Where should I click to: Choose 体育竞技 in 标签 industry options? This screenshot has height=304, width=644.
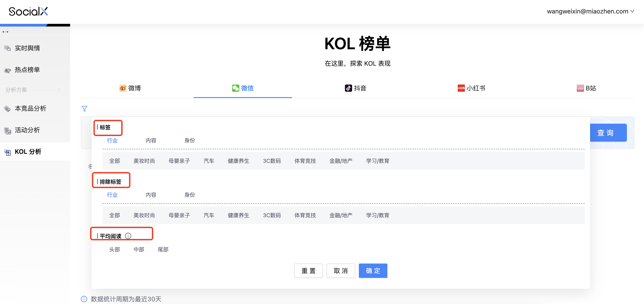pyautogui.click(x=305, y=161)
